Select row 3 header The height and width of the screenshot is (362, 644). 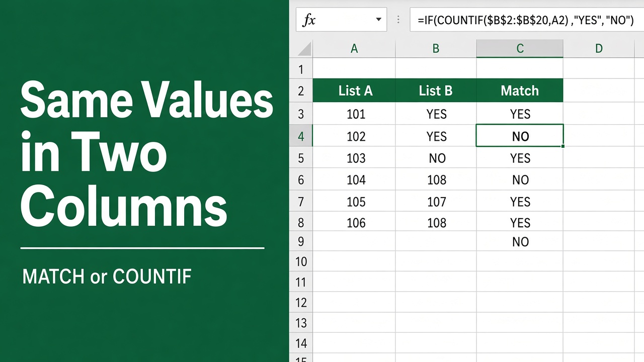tap(301, 114)
